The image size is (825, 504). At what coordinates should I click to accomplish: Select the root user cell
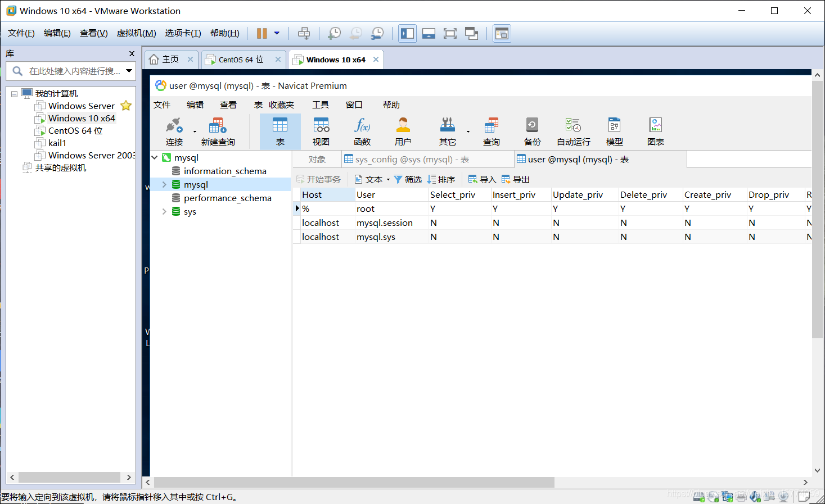point(391,208)
